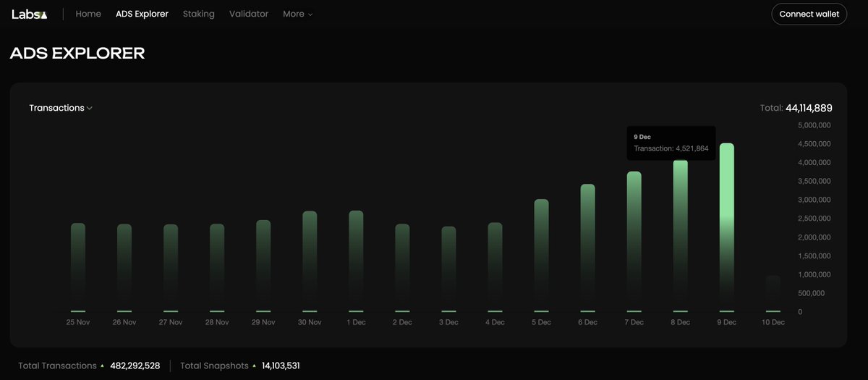Viewport: 868px width, 380px height.
Task: Click the 29 Nov transaction bar
Action: click(x=263, y=266)
